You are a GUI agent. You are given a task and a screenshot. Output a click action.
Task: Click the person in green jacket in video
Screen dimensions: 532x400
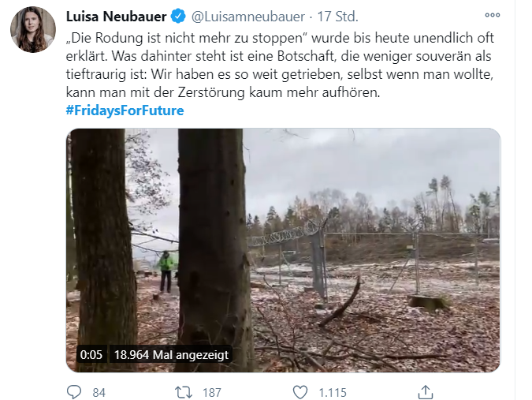(x=166, y=271)
